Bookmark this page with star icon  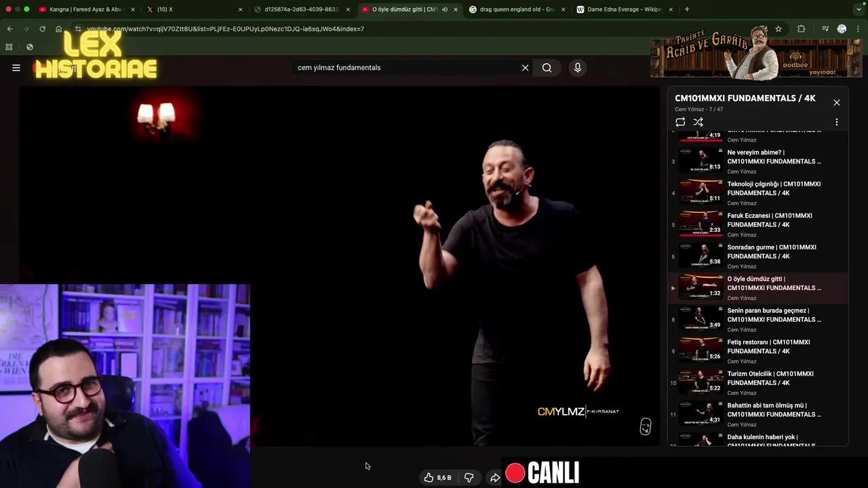(x=778, y=29)
